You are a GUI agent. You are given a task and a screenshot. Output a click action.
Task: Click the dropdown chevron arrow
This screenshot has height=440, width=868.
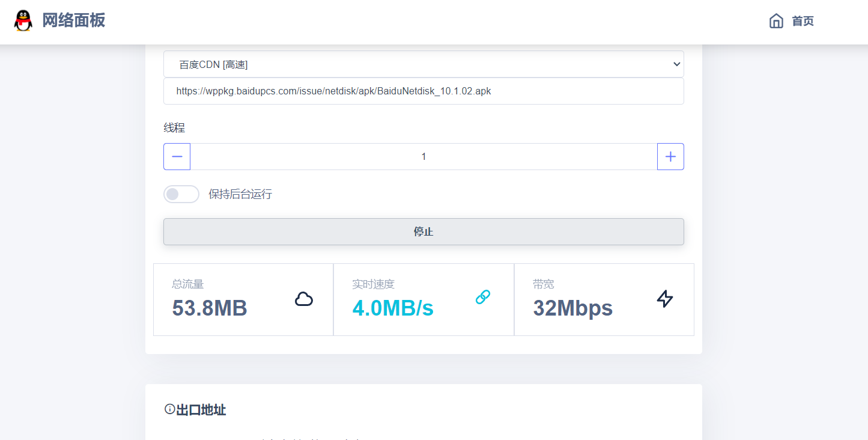676,64
